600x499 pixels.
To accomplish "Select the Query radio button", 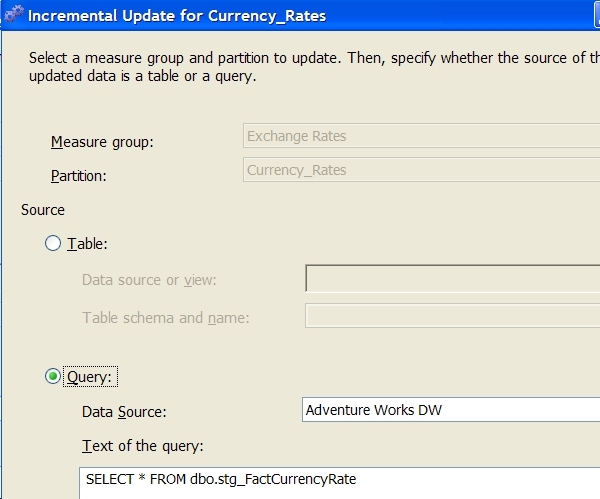I will pyautogui.click(x=53, y=376).
